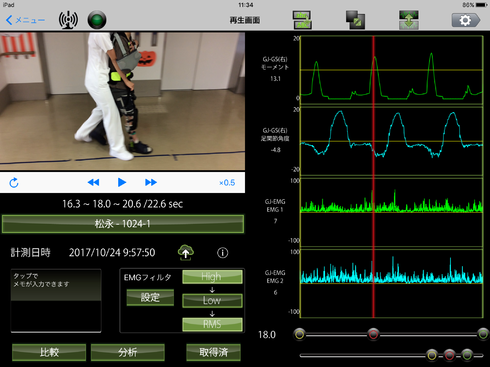The height and width of the screenshot is (367, 490).
Task: Open the 比較 comparison view
Action: click(x=49, y=352)
